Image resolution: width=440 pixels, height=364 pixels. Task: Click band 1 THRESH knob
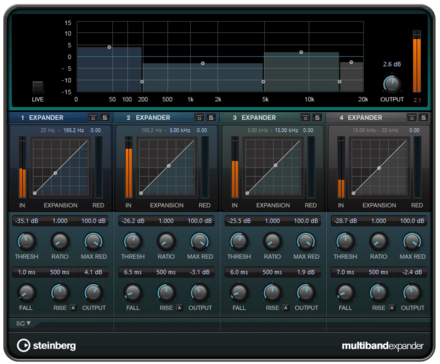tap(26, 241)
